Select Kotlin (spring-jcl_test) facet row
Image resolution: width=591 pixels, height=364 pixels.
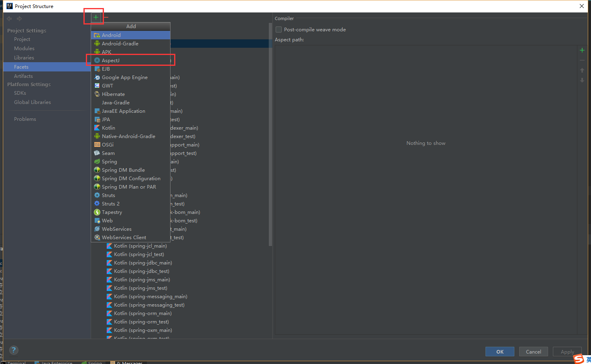point(180,254)
